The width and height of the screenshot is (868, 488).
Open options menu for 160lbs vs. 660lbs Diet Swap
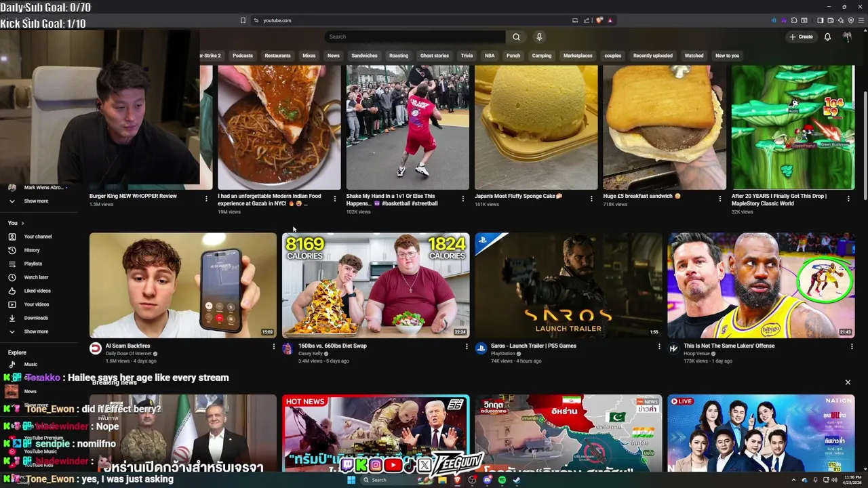[467, 346]
